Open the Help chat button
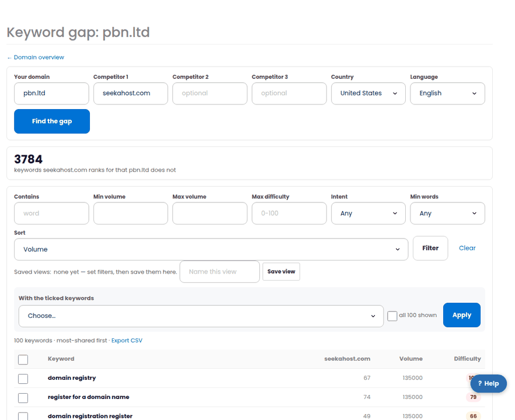 pyautogui.click(x=488, y=383)
